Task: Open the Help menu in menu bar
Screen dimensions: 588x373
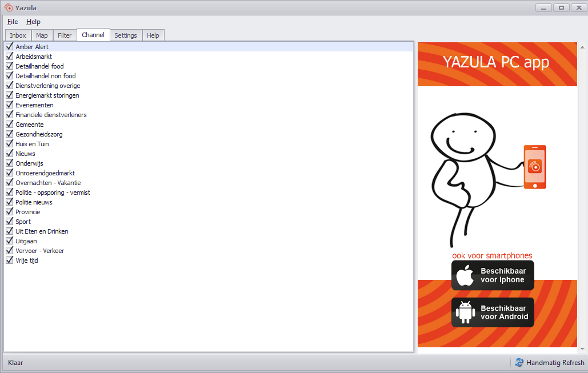Action: tap(33, 22)
